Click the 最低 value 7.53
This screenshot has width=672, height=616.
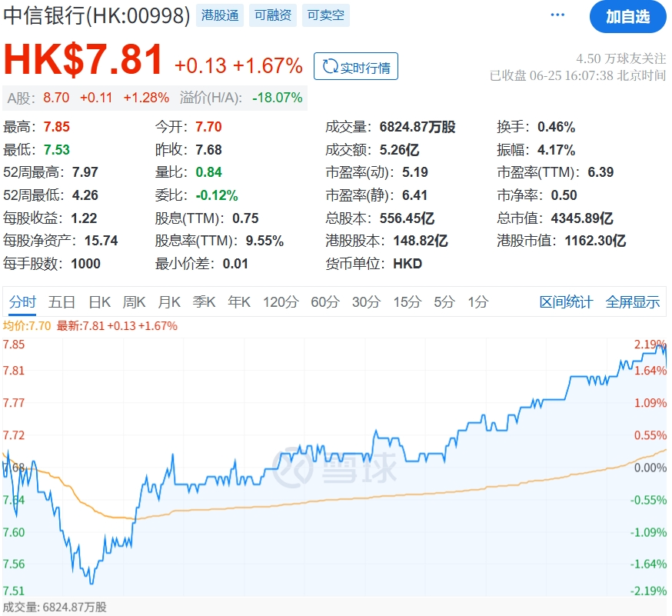click(57, 150)
